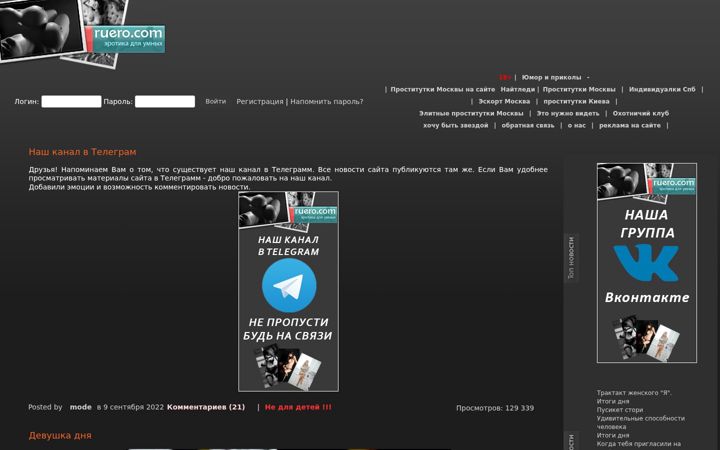Open о нас menu link
Viewport: 720px width, 450px height.
click(577, 125)
